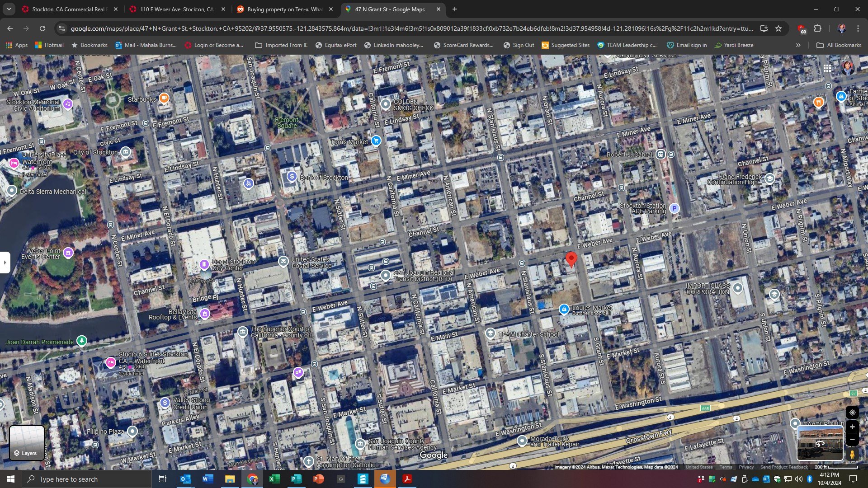This screenshot has width=868, height=488.
Task: Click the Chrome Extensions puzzle icon
Action: [817, 28]
